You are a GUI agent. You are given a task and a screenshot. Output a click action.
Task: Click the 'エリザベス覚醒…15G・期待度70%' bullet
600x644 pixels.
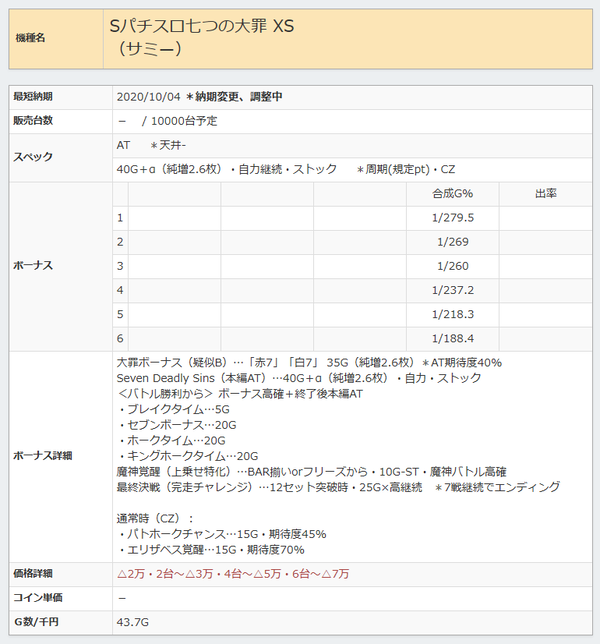pos(211,550)
